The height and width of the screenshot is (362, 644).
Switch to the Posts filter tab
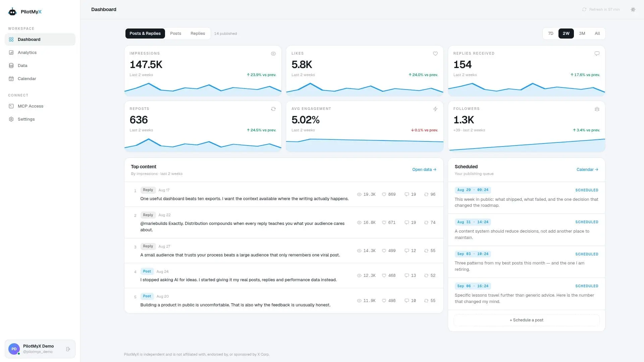(x=175, y=34)
